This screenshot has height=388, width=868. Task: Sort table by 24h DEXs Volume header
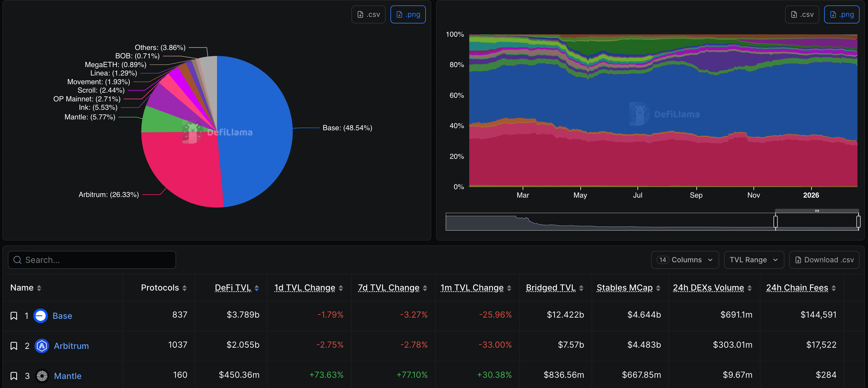click(708, 288)
